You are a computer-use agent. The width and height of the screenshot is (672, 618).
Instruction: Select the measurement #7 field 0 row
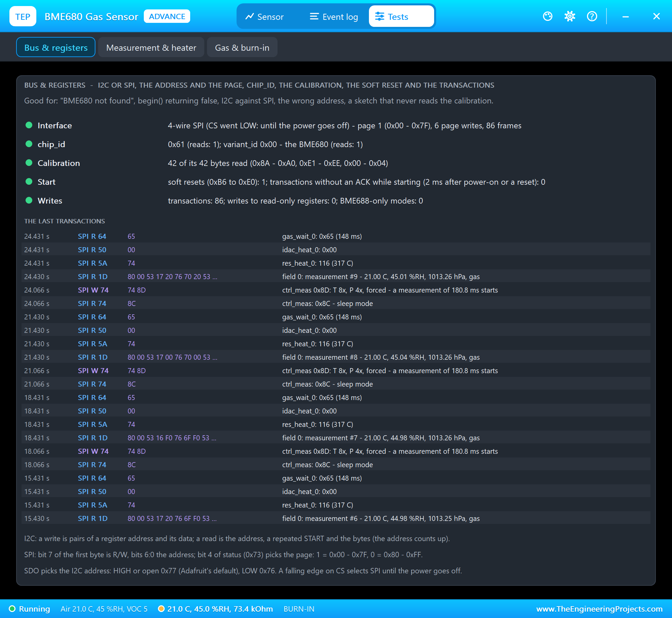336,438
